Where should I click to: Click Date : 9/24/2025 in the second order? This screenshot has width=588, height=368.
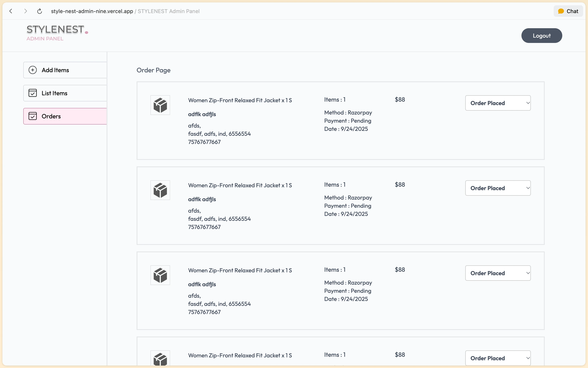coord(346,214)
